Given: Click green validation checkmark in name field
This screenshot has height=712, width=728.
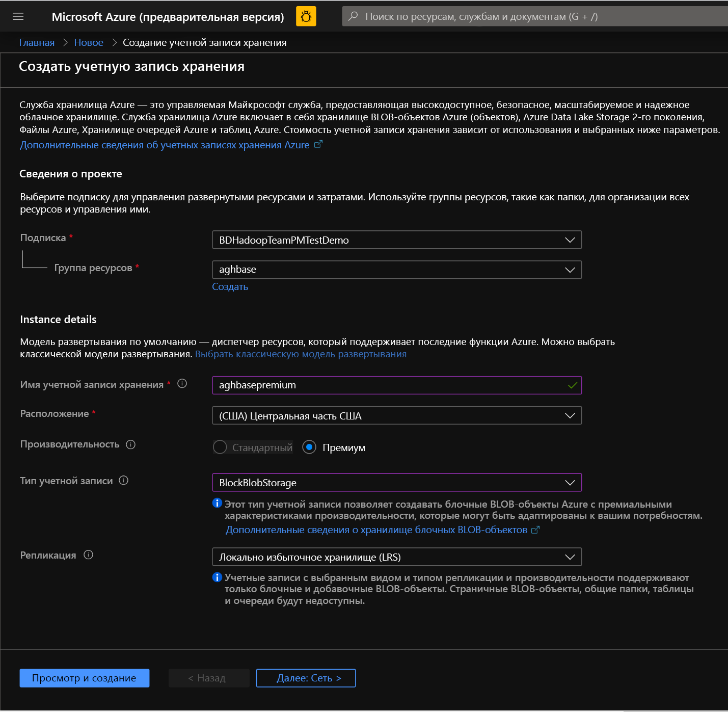Looking at the screenshot, I should click(x=572, y=385).
